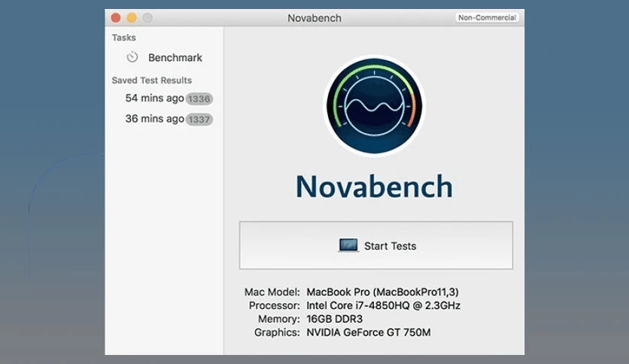The width and height of the screenshot is (629, 364).
Task: Click the Novabench window title
Action: pyautogui.click(x=314, y=18)
